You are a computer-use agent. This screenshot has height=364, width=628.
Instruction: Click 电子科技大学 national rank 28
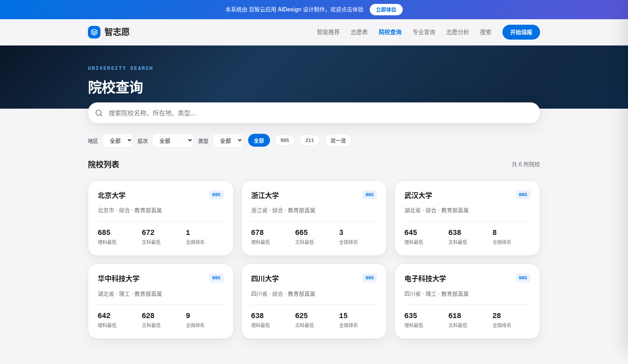point(497,316)
